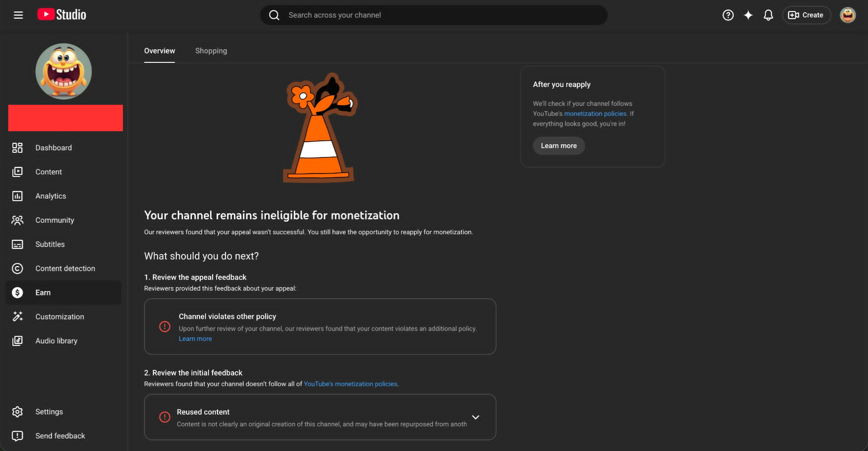This screenshot has width=868, height=451.
Task: Click the Learn more button under After you reapply
Action: click(559, 146)
